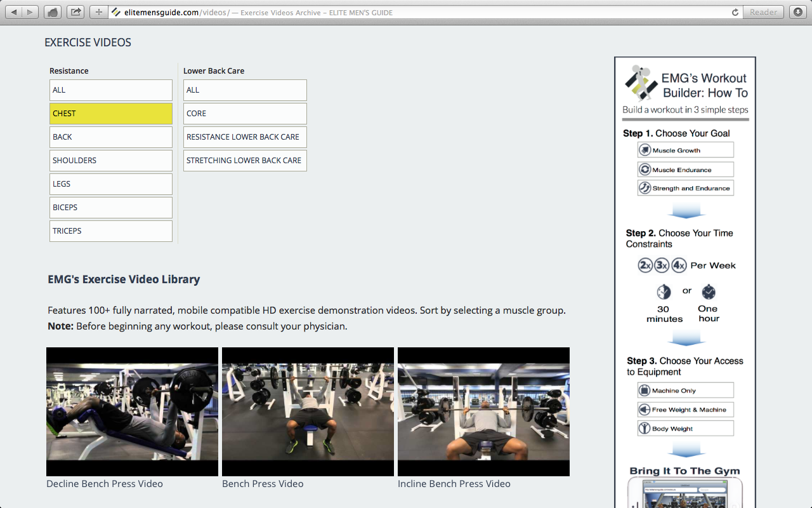Switch filter to TRICEPS muscle group
812x508 pixels.
pyautogui.click(x=110, y=231)
